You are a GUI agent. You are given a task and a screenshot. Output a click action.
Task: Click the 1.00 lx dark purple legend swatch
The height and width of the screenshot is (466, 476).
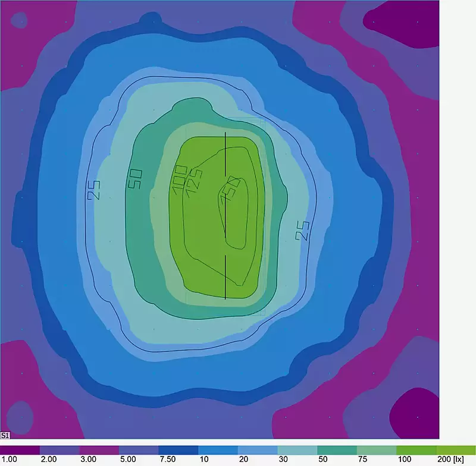(20, 449)
